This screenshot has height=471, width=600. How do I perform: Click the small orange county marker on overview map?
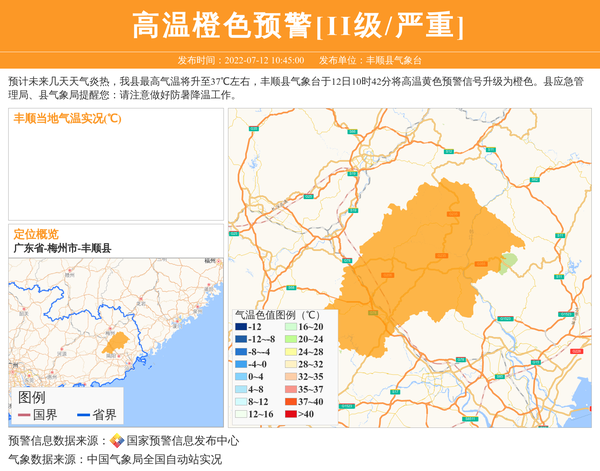116,343
